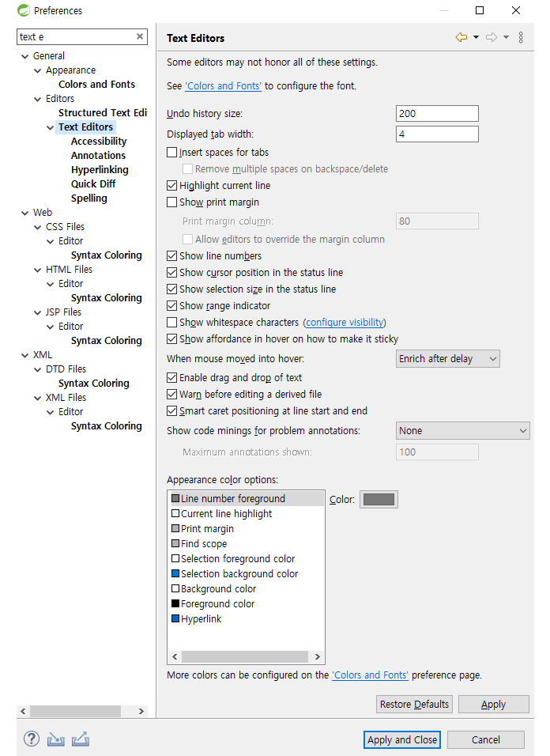Open the three-dot view menu icon
Screen dimensions: 550x756
point(521,37)
